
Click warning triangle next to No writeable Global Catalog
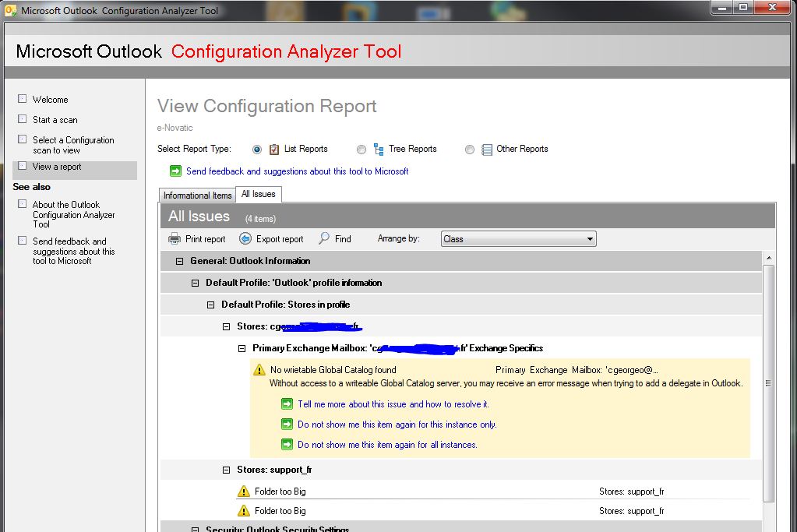[x=259, y=370]
